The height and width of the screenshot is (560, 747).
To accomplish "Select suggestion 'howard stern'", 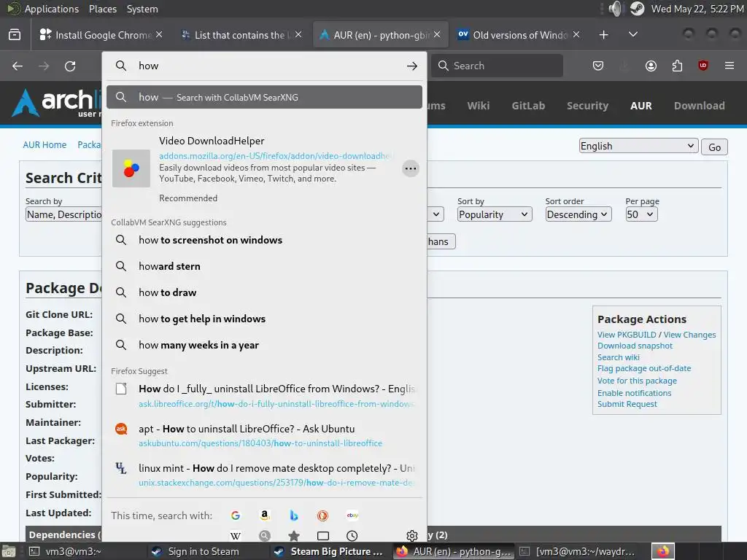I will coord(264,266).
